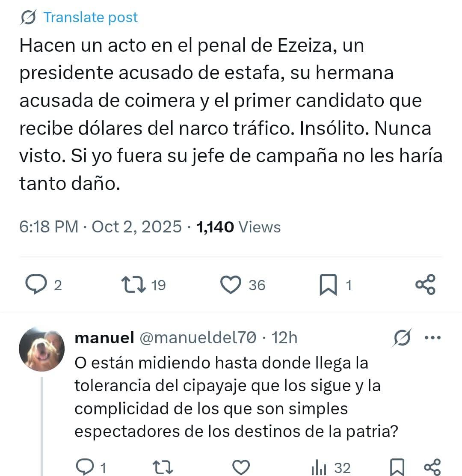
Task: Open the 12h timestamp of manuel's reply
Action: [x=284, y=338]
